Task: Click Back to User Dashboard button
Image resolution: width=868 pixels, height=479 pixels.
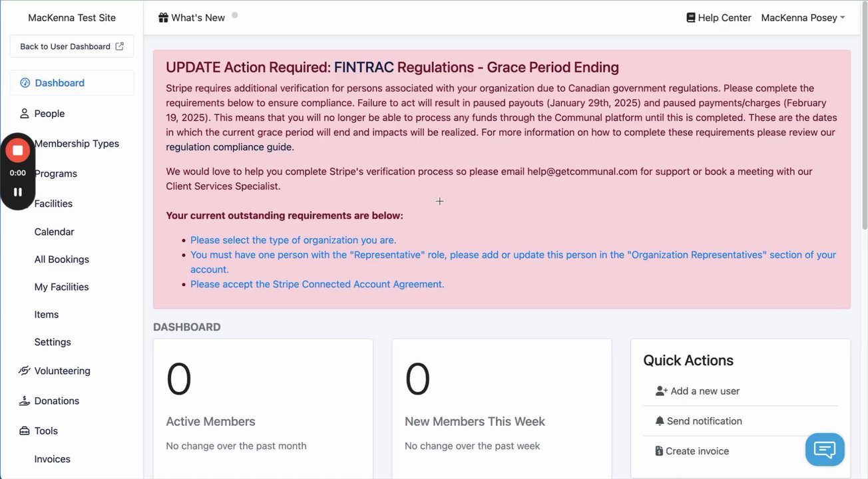Action: pyautogui.click(x=72, y=47)
